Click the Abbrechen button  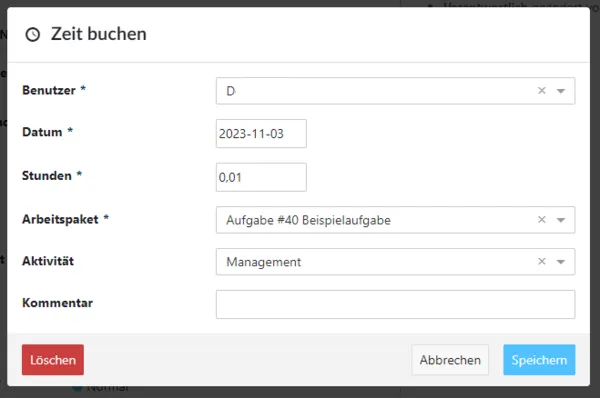click(450, 360)
